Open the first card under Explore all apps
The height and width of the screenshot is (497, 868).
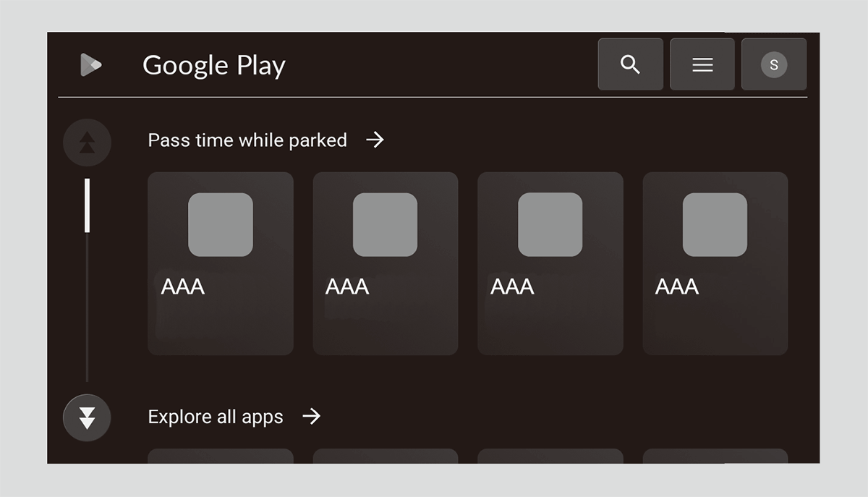(221, 456)
